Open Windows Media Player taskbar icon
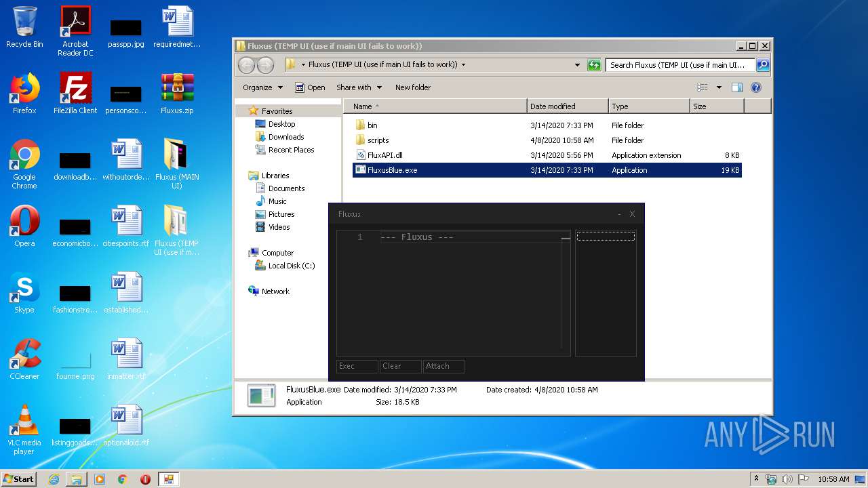Image resolution: width=868 pixels, height=488 pixels. pos(100,479)
